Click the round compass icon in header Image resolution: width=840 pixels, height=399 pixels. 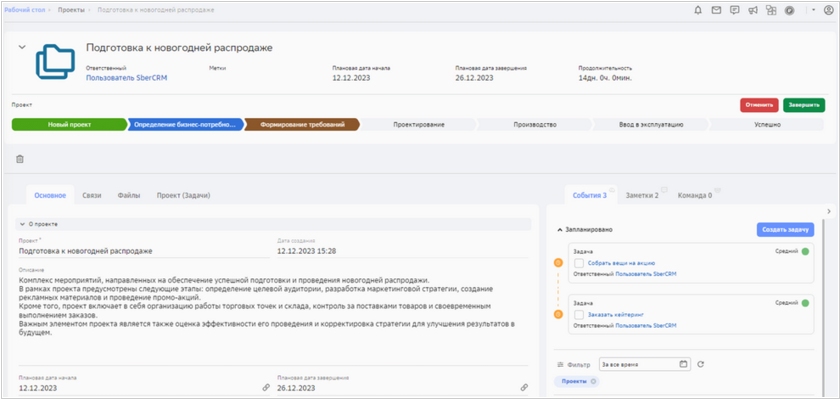click(x=789, y=10)
